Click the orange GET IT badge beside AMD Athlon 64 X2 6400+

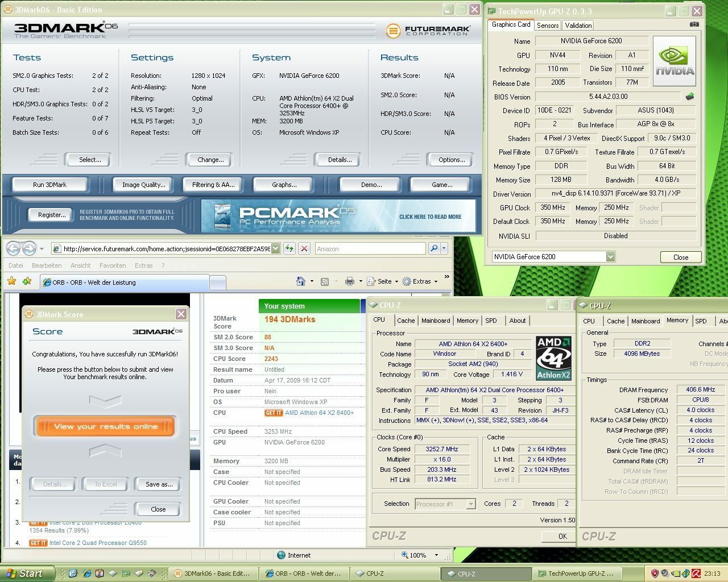click(274, 413)
